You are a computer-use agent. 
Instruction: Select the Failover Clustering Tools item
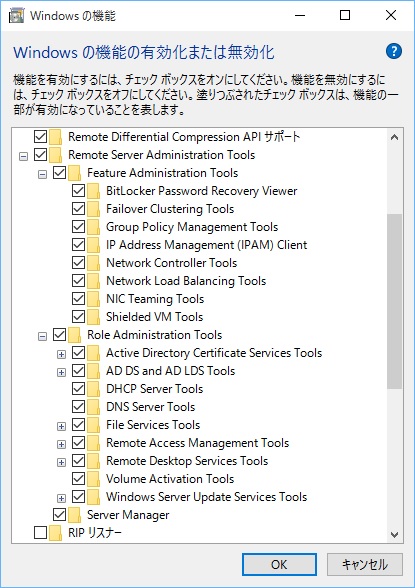[x=170, y=209]
